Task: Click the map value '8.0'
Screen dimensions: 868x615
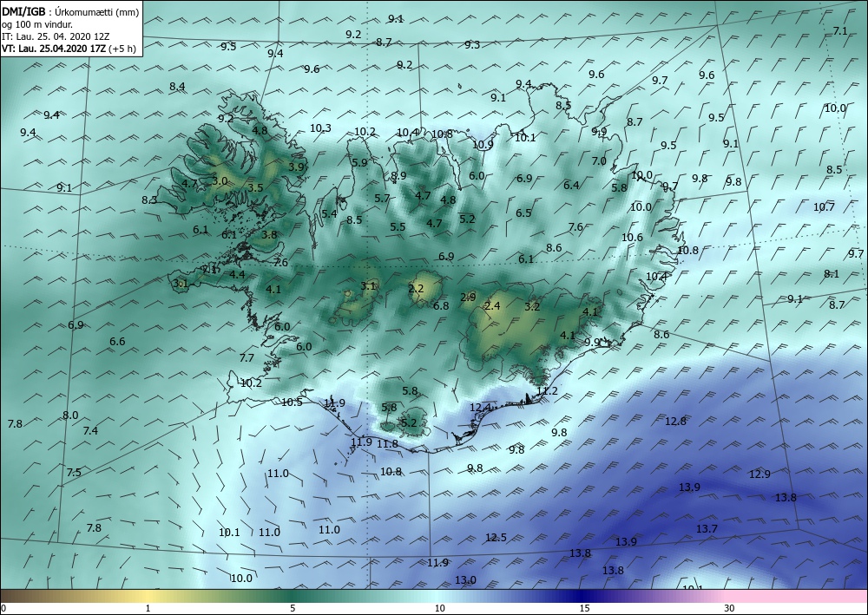Action: (70, 415)
